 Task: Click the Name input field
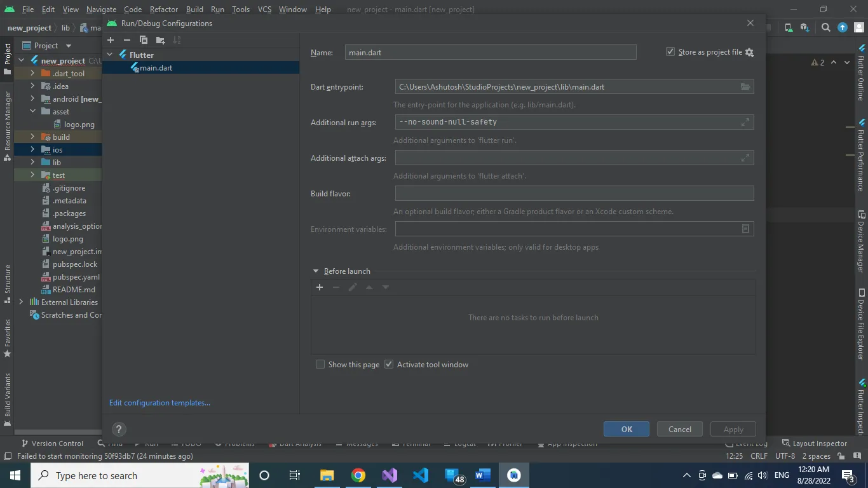tap(491, 53)
